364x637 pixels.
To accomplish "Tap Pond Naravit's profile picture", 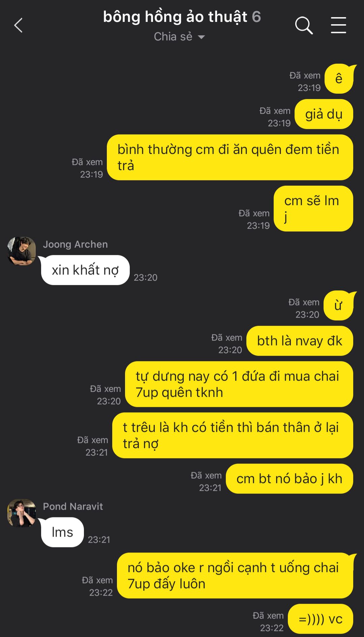I will [22, 513].
